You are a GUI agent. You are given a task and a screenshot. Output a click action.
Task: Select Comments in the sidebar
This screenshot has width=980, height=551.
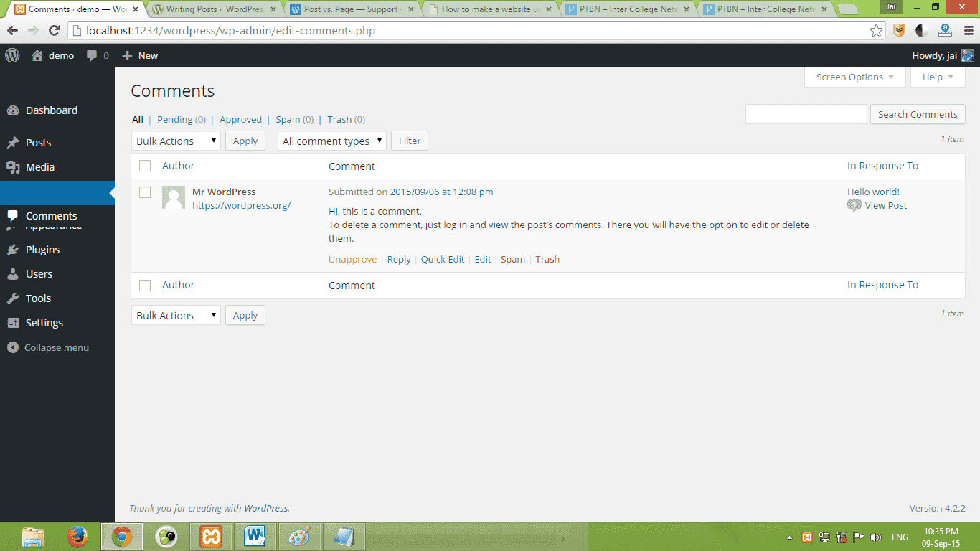pyautogui.click(x=51, y=216)
